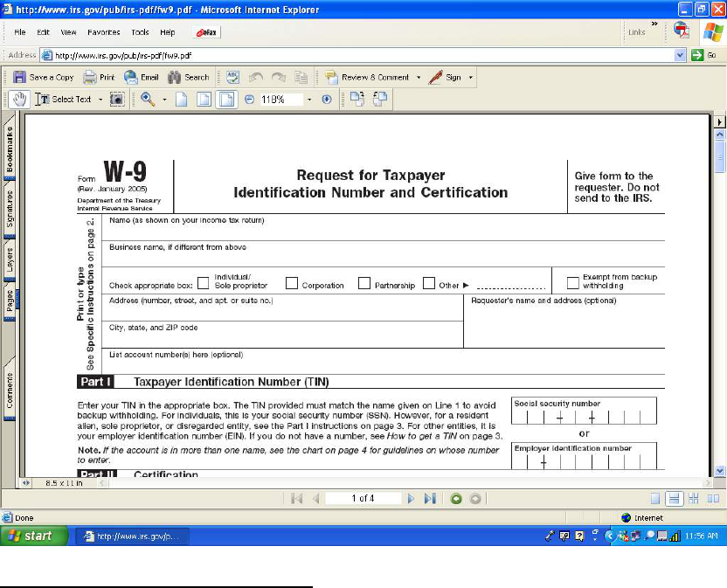Check the Other box

click(429, 283)
